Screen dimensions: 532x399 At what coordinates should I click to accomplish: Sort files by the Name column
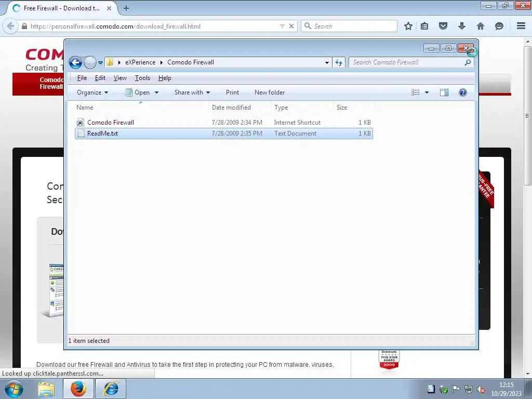[x=141, y=107]
